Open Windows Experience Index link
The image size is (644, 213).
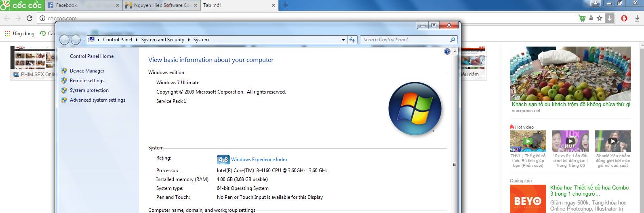click(259, 160)
